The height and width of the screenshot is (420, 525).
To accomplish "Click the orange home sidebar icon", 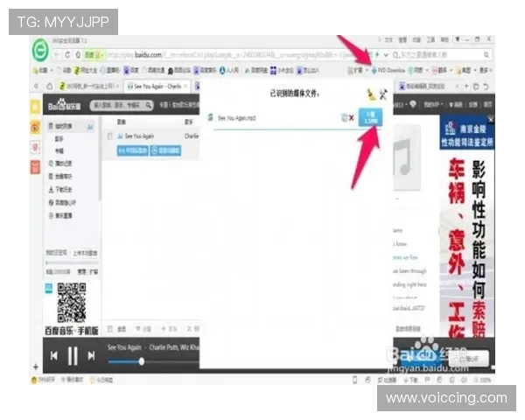I will 35,127.
